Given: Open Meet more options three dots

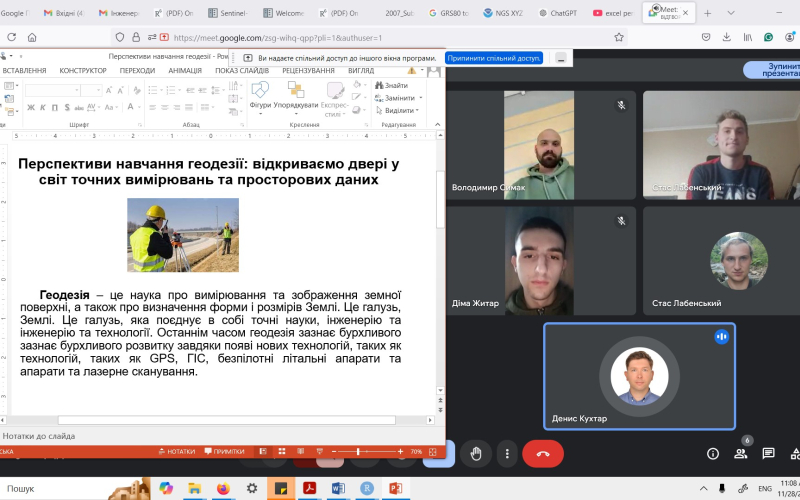Looking at the screenshot, I should [x=507, y=454].
